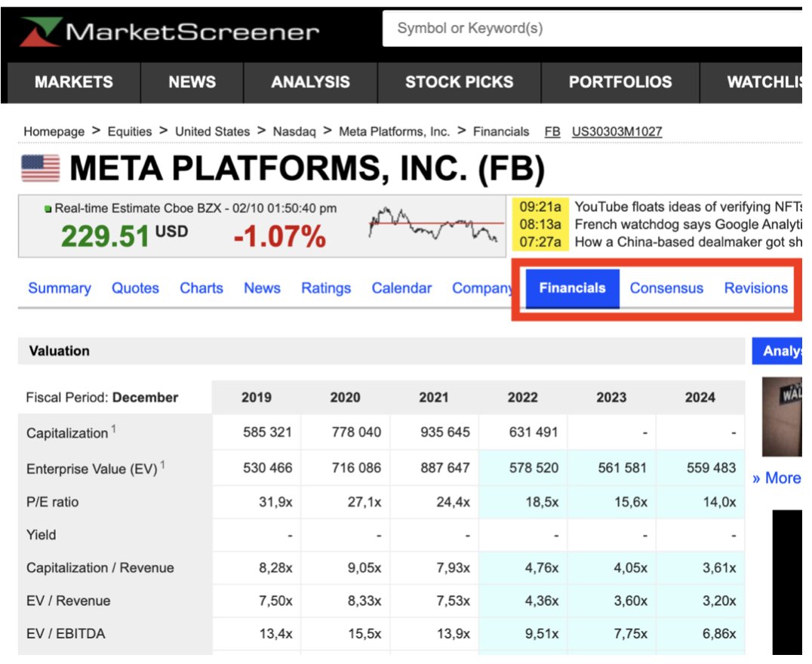Click the 2024 column header
812x664 pixels.
700,397
